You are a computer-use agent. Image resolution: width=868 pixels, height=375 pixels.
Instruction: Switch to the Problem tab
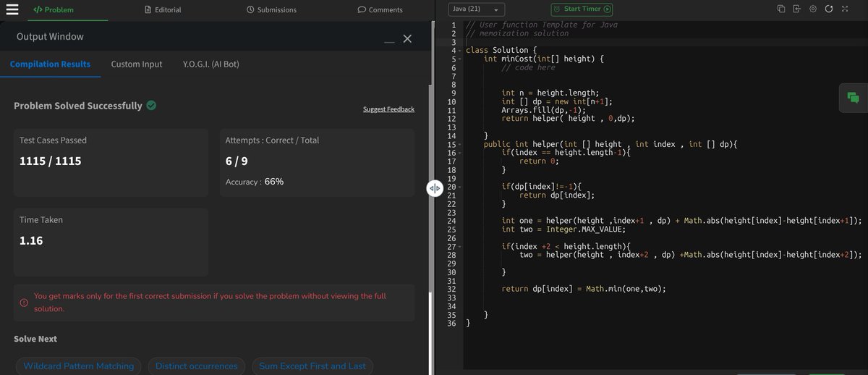tap(54, 10)
